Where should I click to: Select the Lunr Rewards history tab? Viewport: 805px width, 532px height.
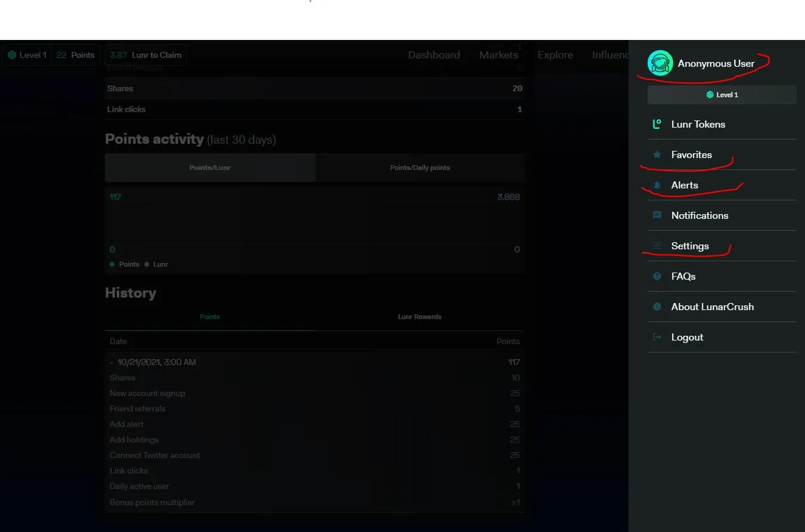click(420, 317)
